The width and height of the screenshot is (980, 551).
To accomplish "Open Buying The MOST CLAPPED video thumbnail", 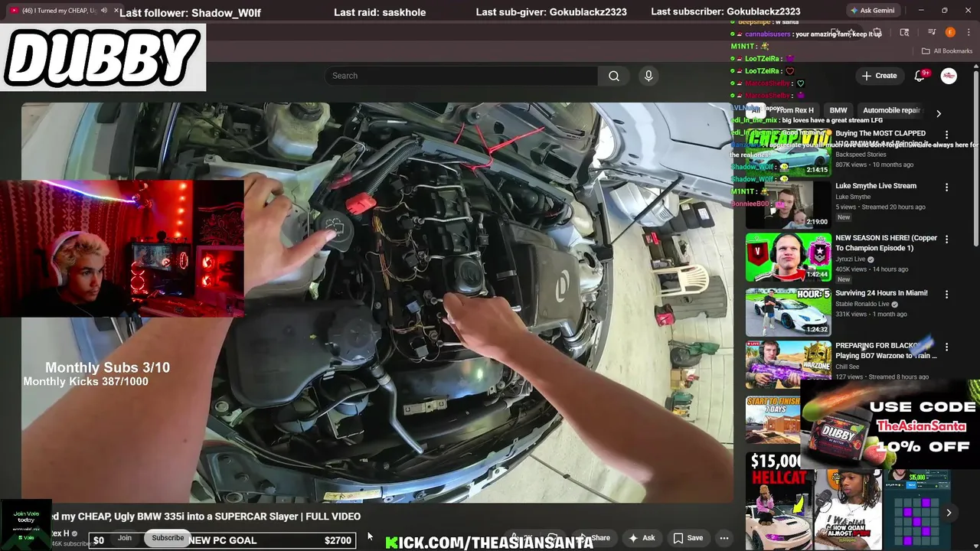I will [788, 153].
